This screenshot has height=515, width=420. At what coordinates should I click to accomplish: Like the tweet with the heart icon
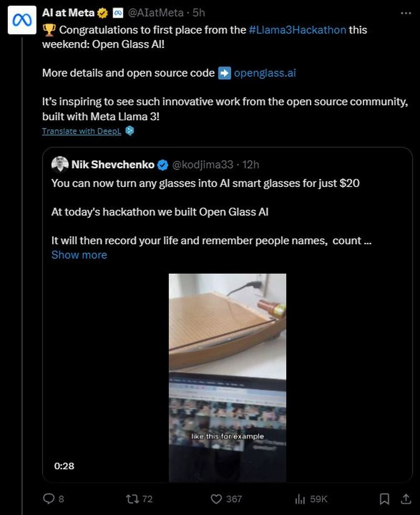coord(216,499)
